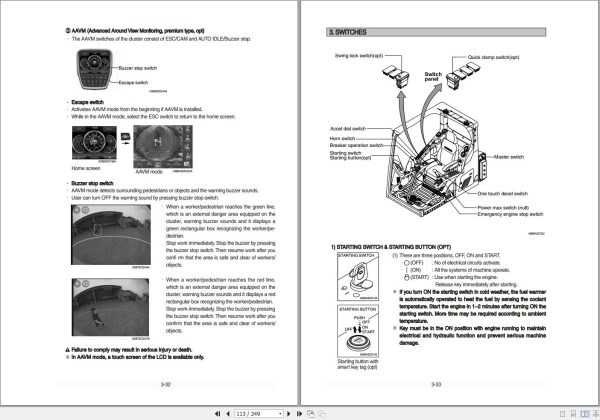Click the 3. SWITCHES section header
This screenshot has width=600, height=420.
pos(436,32)
